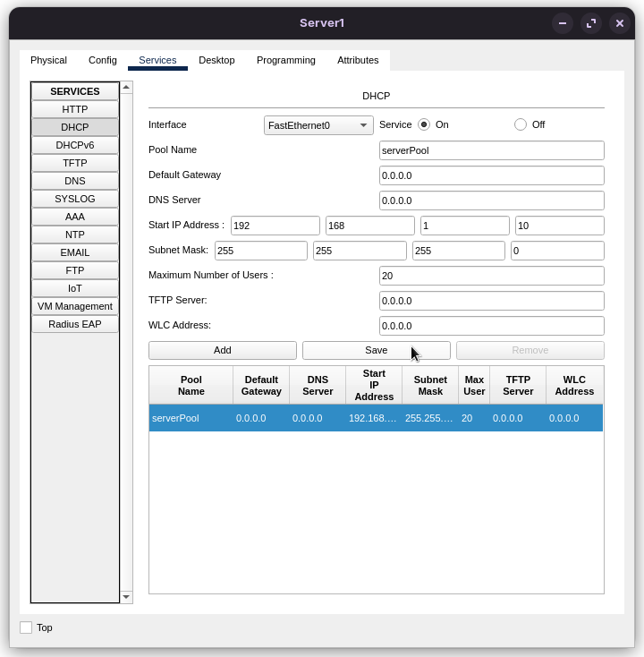This screenshot has height=657, width=644.
Task: Edit Start IP fourth octet 10
Action: tap(560, 226)
